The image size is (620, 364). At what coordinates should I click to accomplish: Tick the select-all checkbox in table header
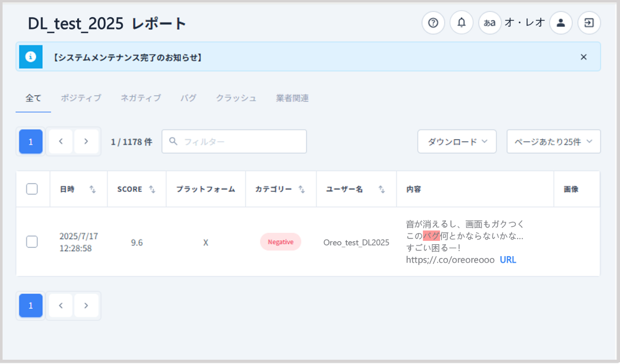tap(32, 189)
